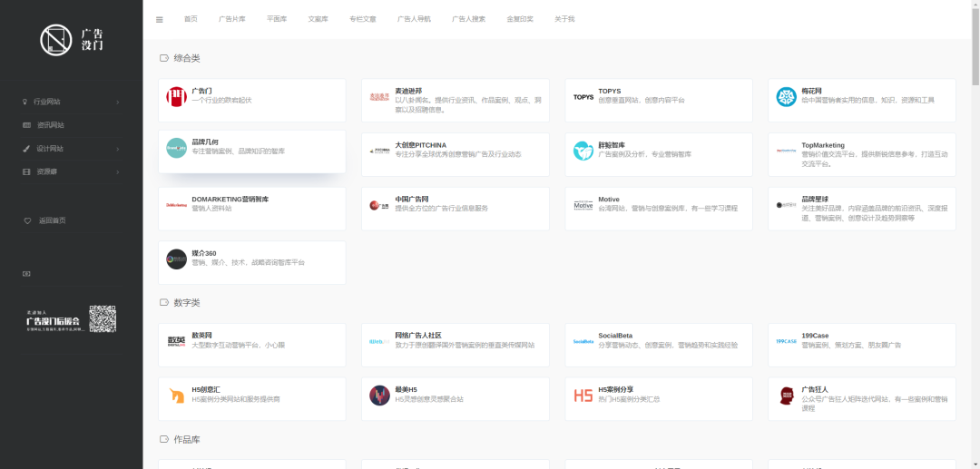
Task: Click the QR code image in sidebar
Action: point(103,319)
